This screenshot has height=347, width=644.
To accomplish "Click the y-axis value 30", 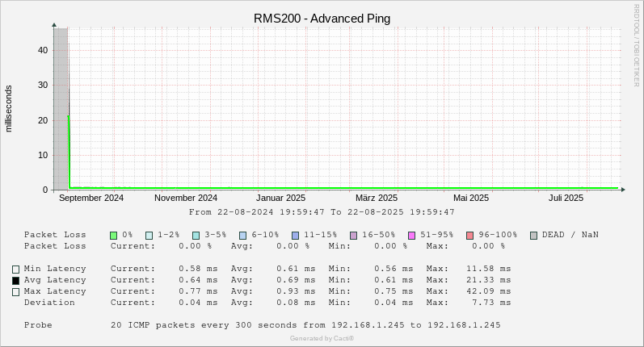I will pos(43,86).
